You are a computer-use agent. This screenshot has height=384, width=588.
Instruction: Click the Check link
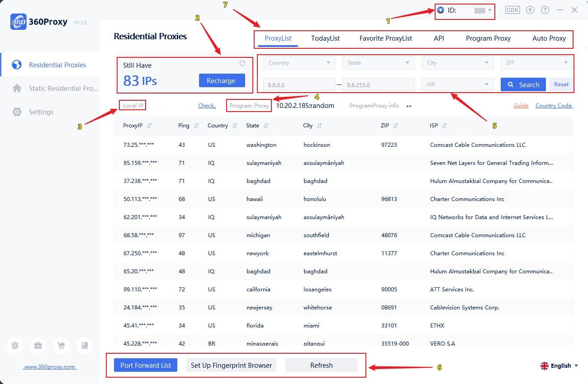click(x=206, y=105)
